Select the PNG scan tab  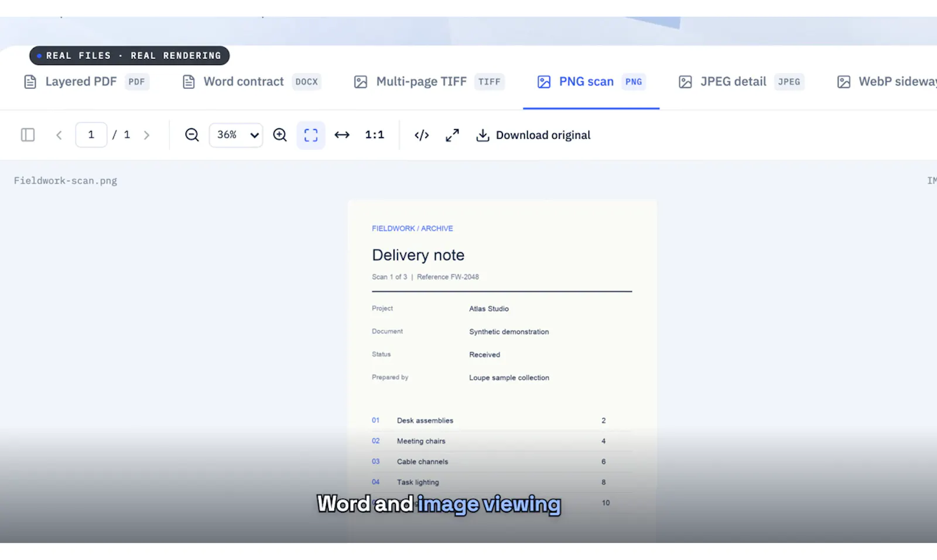click(591, 82)
